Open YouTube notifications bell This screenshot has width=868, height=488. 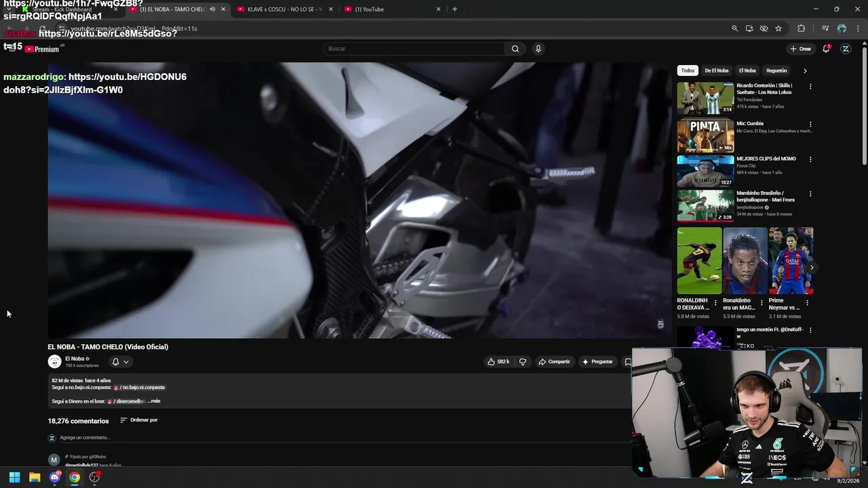[x=826, y=49]
